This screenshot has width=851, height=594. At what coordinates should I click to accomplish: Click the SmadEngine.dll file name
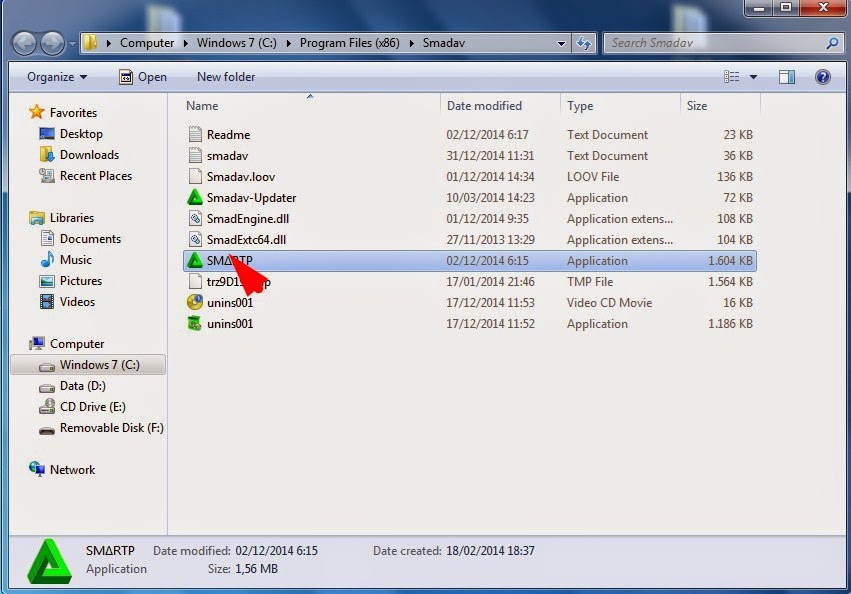point(247,219)
